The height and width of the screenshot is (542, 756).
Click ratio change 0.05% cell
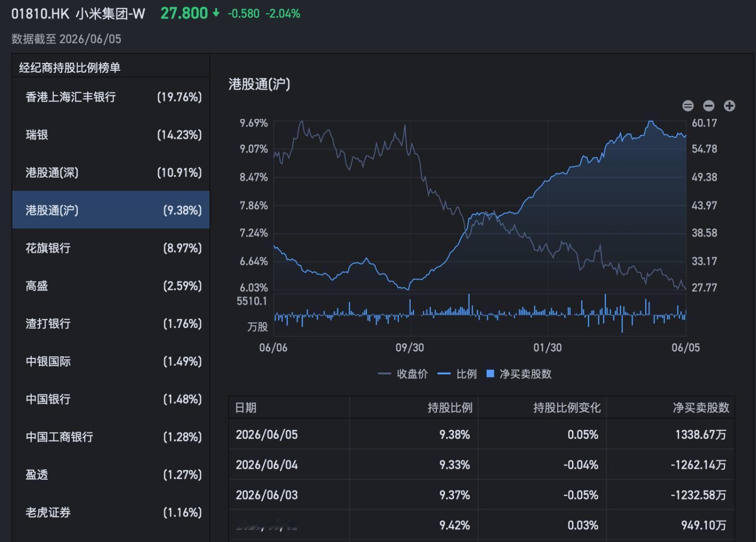tap(583, 435)
